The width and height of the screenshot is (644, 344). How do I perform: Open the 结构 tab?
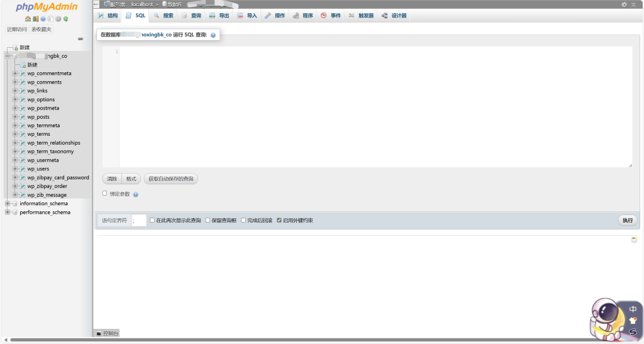[108, 16]
